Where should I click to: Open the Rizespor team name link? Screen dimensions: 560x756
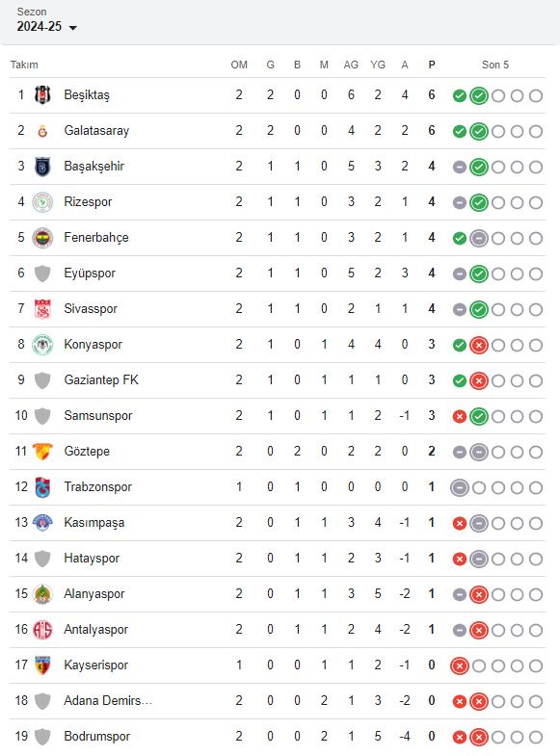88,201
